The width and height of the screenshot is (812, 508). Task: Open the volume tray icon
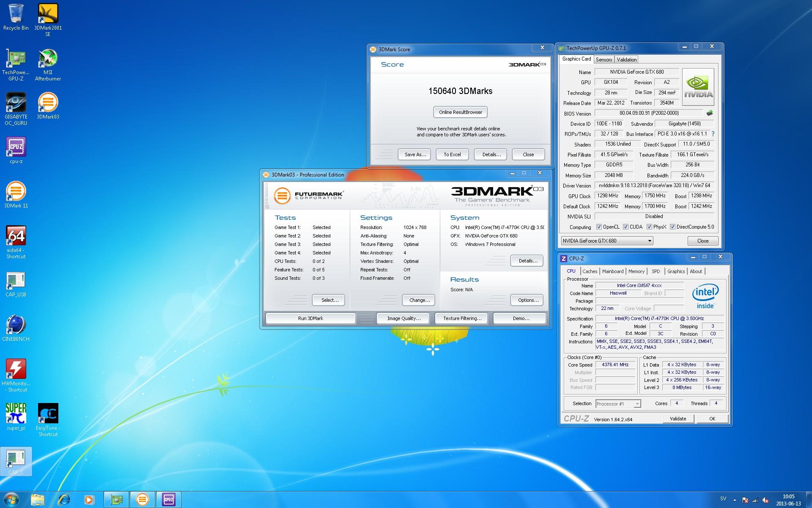pos(765,500)
